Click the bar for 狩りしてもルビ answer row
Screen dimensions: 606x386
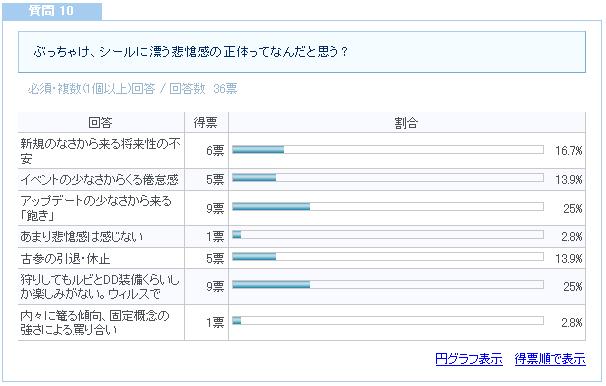[x=388, y=285]
